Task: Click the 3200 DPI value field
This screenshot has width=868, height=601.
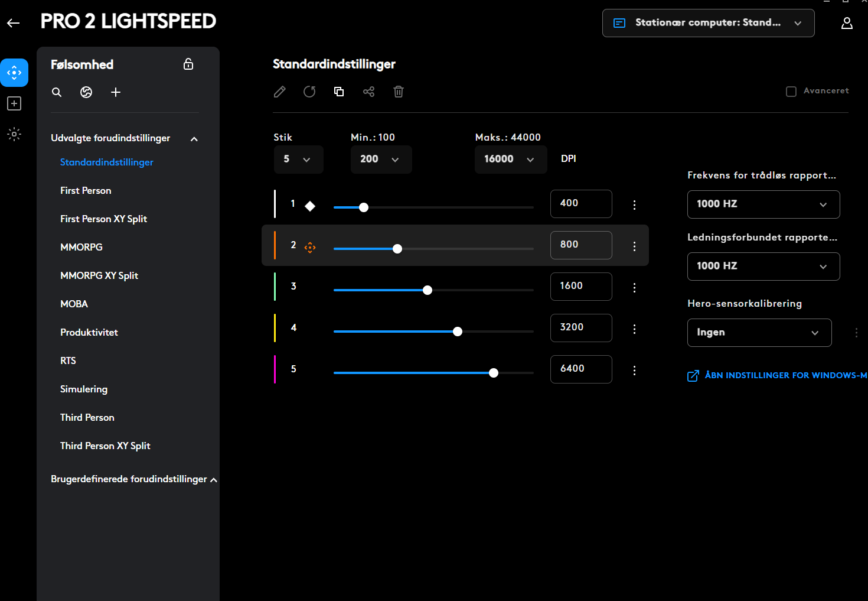Action: (x=581, y=328)
